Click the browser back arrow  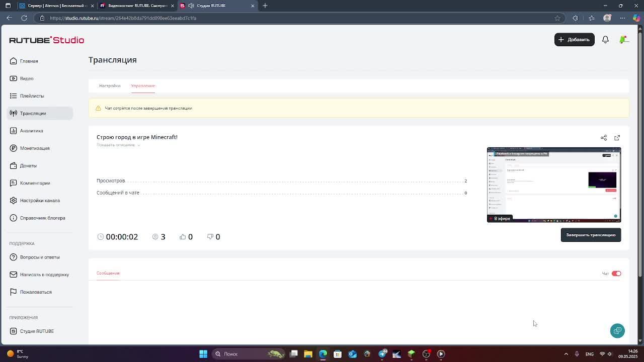click(x=9, y=18)
